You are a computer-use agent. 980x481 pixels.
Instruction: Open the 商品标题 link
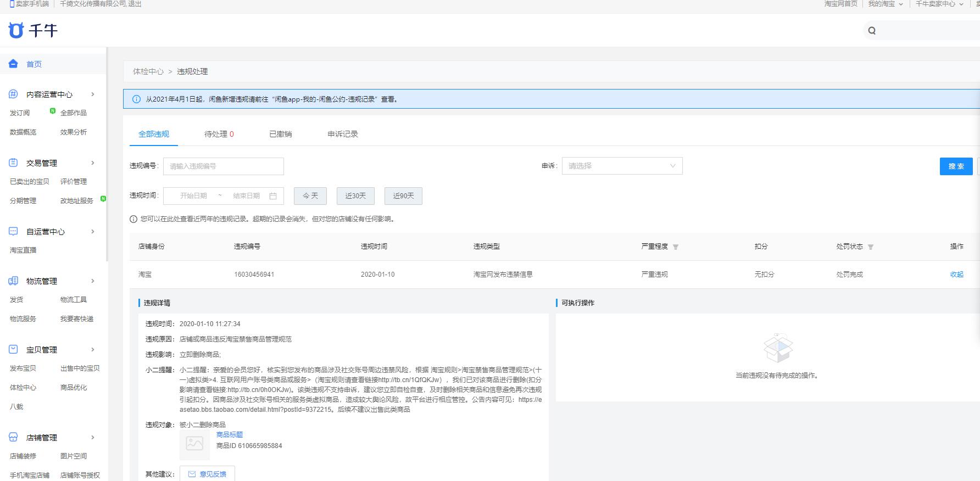230,435
